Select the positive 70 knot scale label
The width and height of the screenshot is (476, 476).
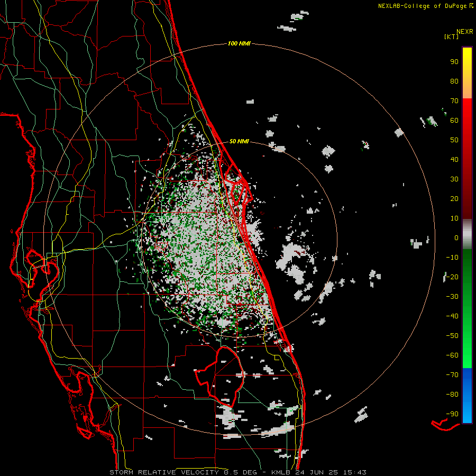click(x=454, y=101)
